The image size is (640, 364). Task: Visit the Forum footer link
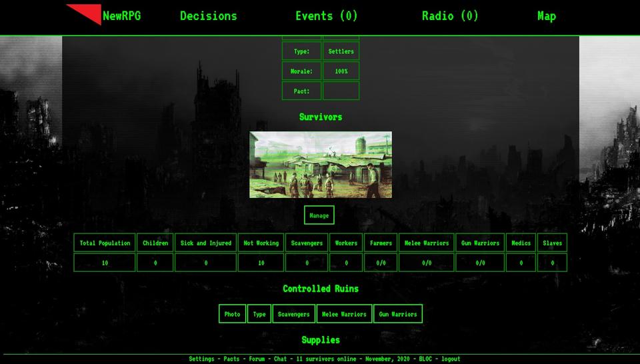pyautogui.click(x=257, y=359)
